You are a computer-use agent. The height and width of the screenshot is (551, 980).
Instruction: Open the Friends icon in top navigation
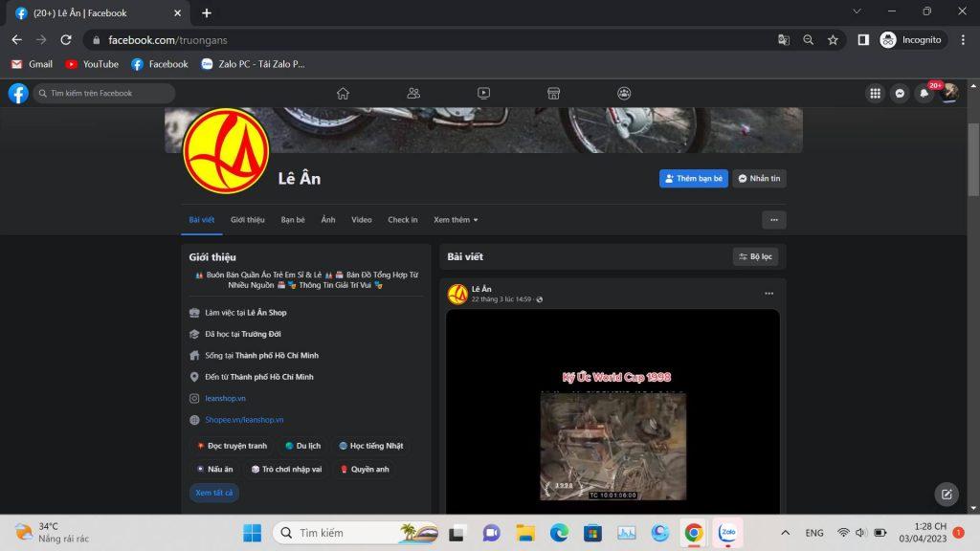point(413,93)
